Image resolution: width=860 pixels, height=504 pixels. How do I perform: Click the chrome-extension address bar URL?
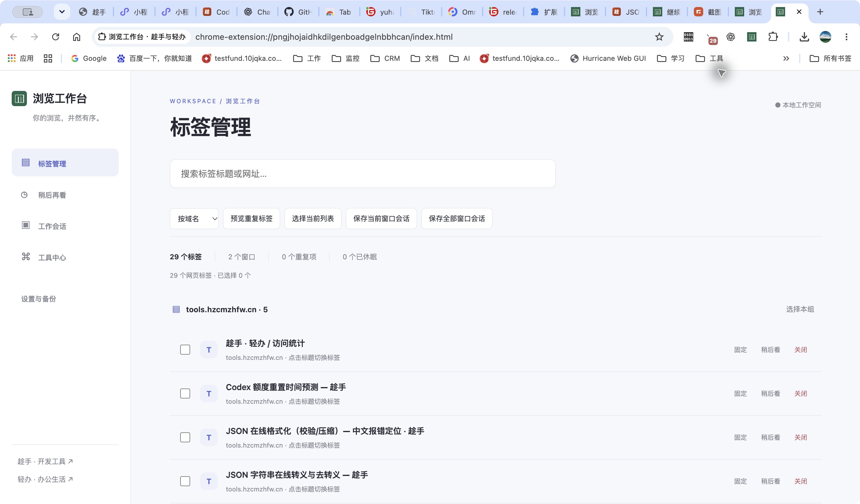324,37
